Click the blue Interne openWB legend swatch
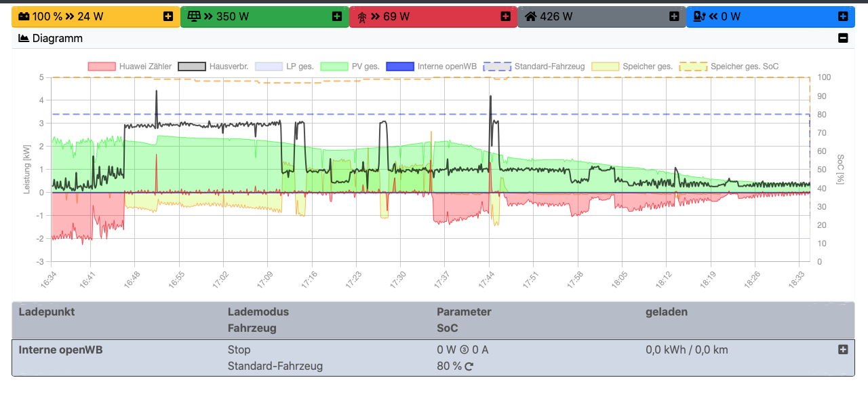 399,66
